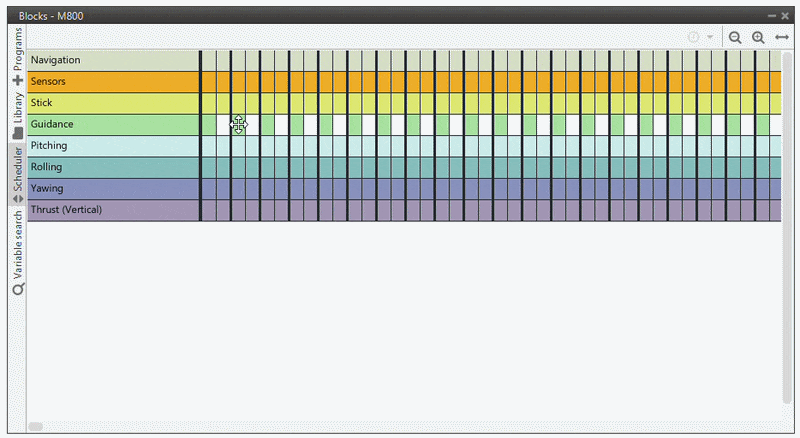Viewport: 800px width, 438px height.
Task: Open the Variable search side tab
Action: coord(17,252)
